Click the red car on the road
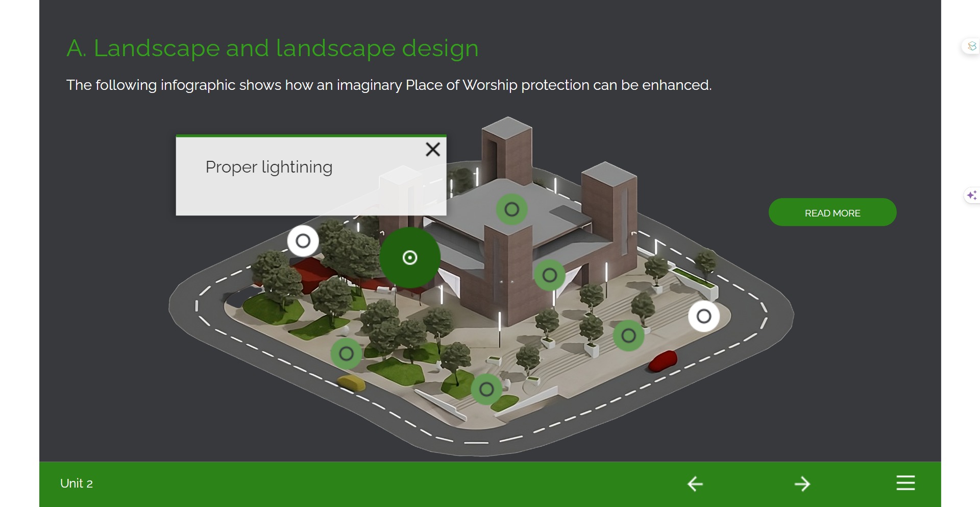The width and height of the screenshot is (980, 507). 663,360
